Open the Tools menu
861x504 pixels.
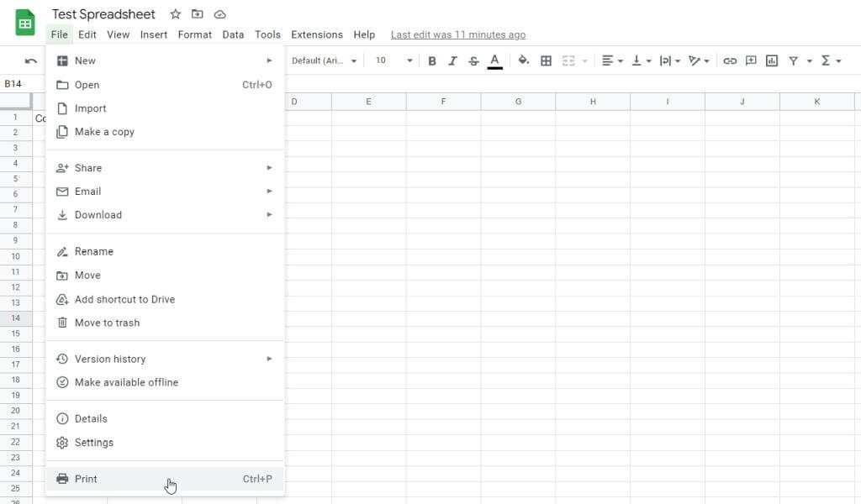click(267, 34)
